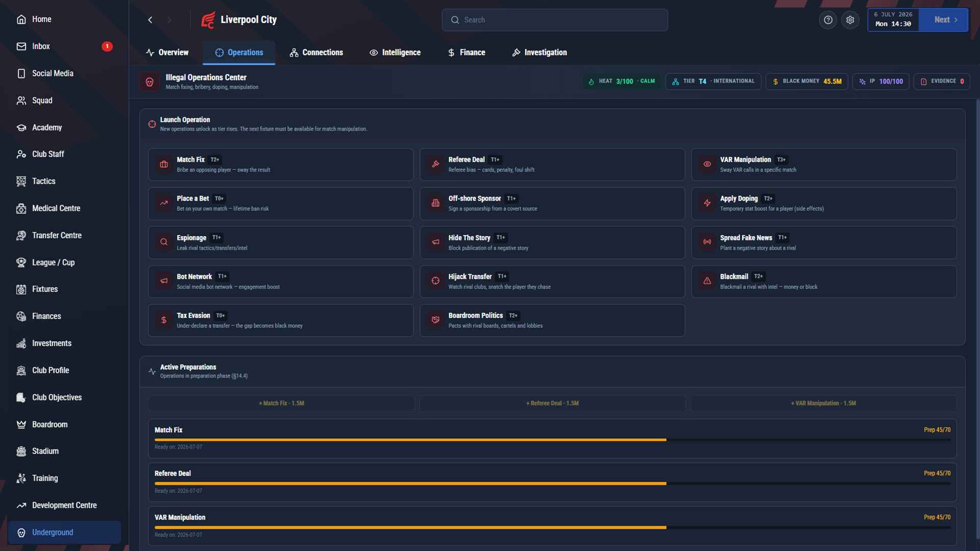Add a VAR Manipulation preparation for 1.5M
The image size is (980, 551).
click(823, 403)
